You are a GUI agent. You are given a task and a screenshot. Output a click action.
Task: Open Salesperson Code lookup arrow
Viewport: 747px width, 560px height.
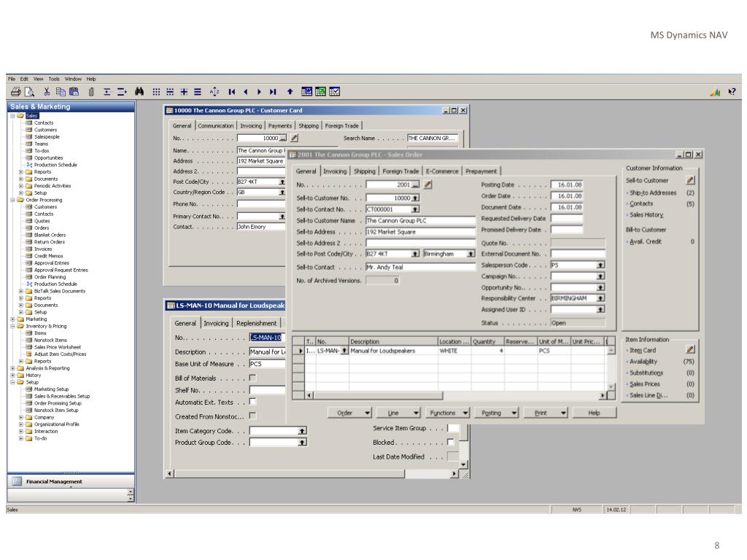[601, 265]
